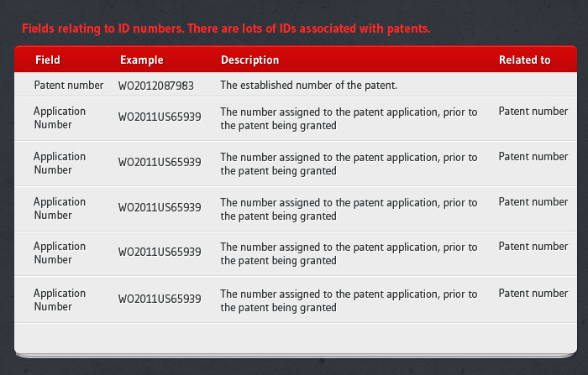Click the first Application Number row's related Patent number
Screen dimensions: 588x375
point(533,112)
